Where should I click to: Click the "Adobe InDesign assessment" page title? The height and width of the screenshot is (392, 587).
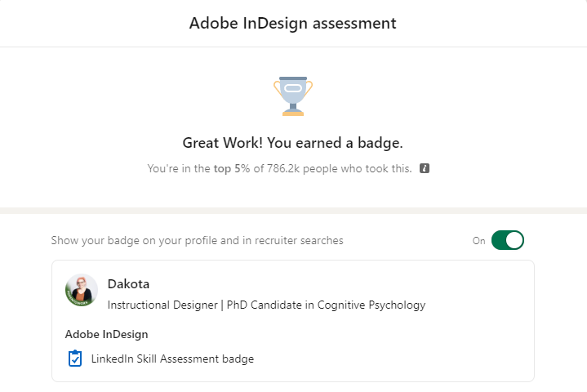[293, 23]
